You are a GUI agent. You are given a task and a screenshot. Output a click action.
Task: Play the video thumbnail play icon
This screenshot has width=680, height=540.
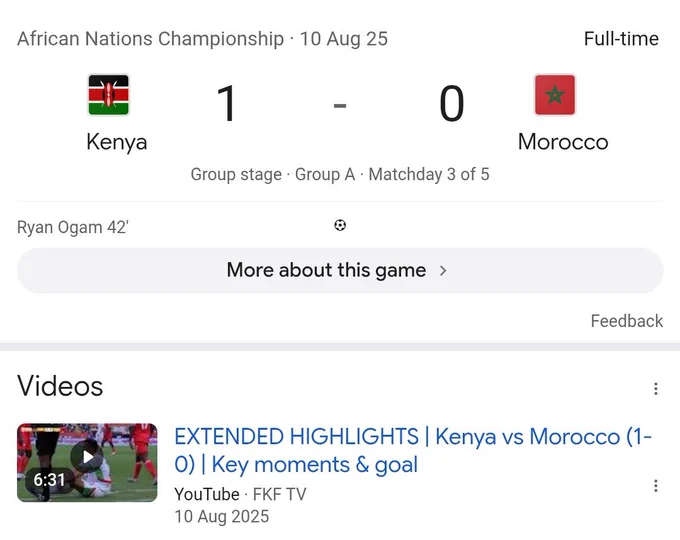(x=87, y=457)
